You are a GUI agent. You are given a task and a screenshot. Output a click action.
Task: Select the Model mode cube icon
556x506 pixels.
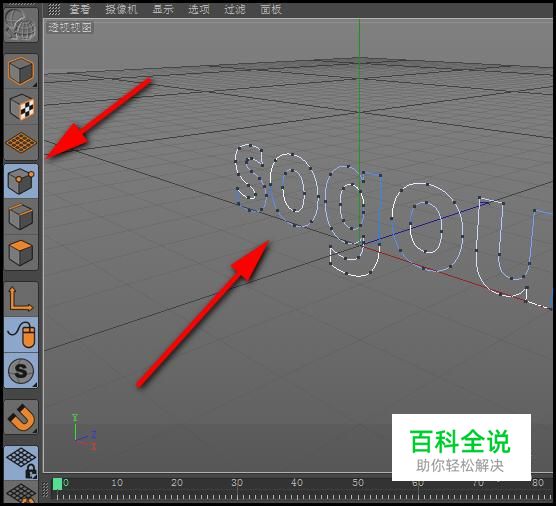[21, 71]
